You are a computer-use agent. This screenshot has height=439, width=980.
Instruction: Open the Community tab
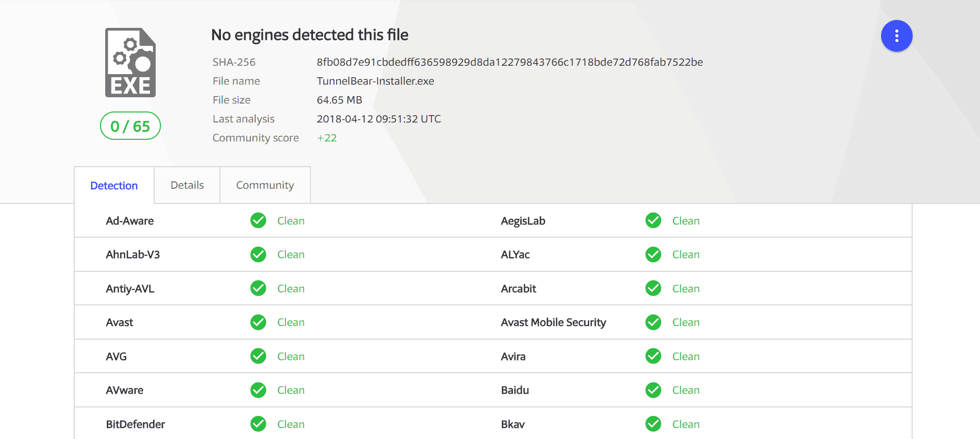coord(265,185)
